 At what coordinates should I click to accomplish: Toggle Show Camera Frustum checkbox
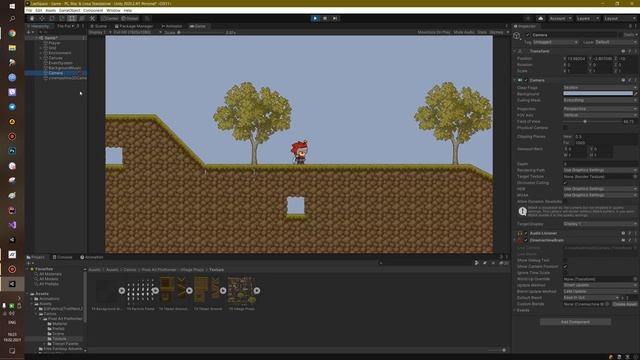pos(565,267)
